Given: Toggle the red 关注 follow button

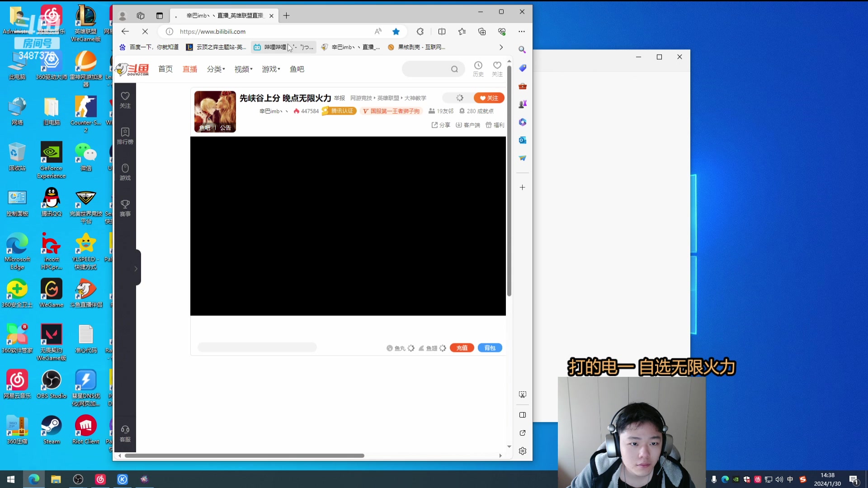Looking at the screenshot, I should (489, 98).
